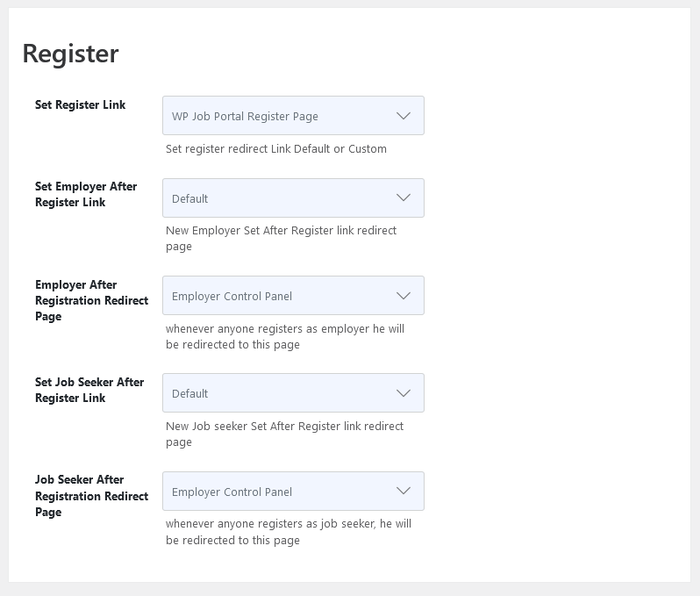Click chevron of Employer After Registration Redirect Page select
This screenshot has width=700, height=596.
click(x=404, y=296)
